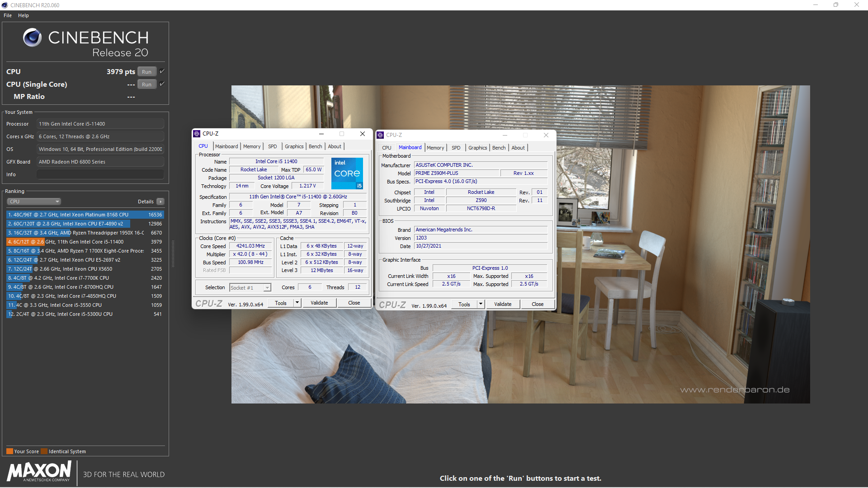Click Close button in Mainboard window
Screen dimensions: 868x488
tap(538, 304)
